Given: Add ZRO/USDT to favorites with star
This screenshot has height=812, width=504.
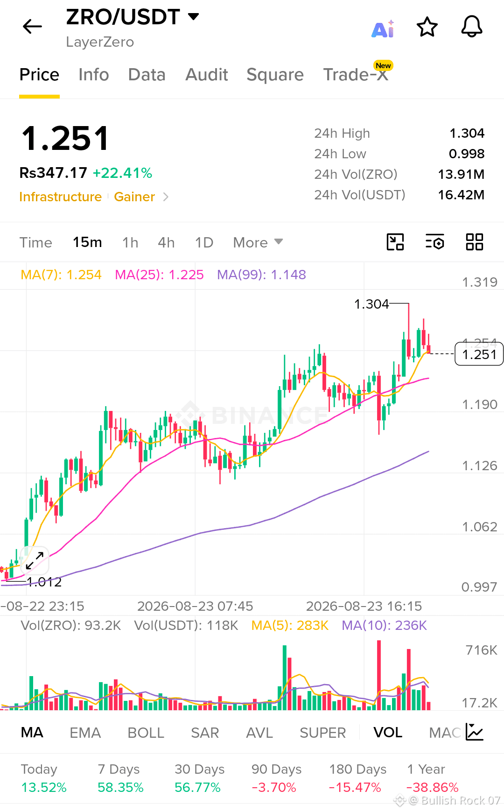Looking at the screenshot, I should point(427,27).
